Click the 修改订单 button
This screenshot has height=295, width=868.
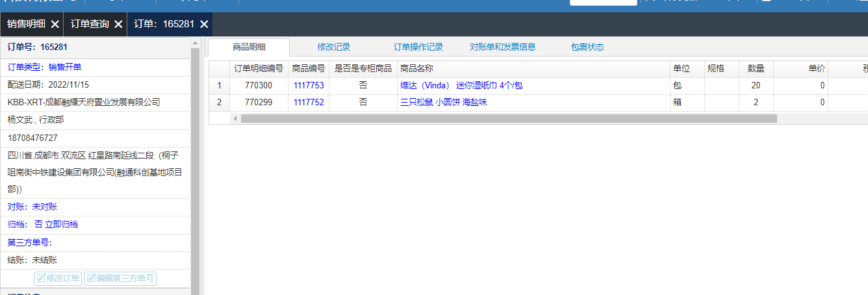[x=58, y=279]
